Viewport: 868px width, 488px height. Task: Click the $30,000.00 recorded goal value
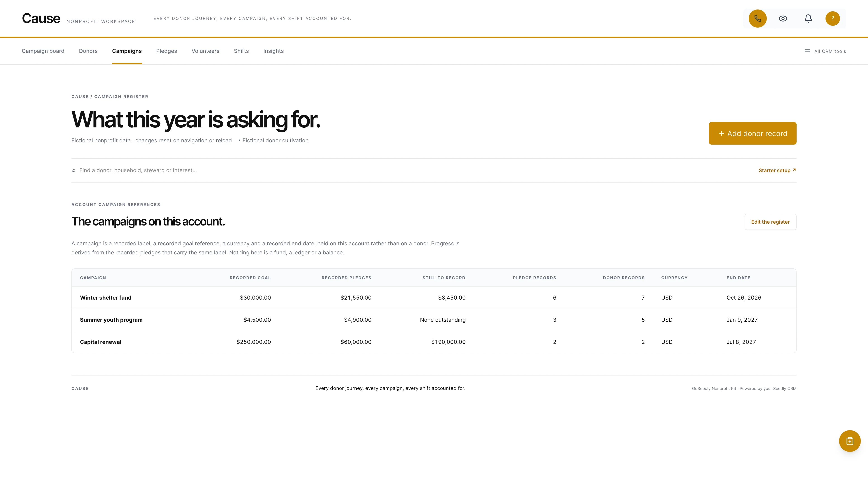tap(255, 298)
